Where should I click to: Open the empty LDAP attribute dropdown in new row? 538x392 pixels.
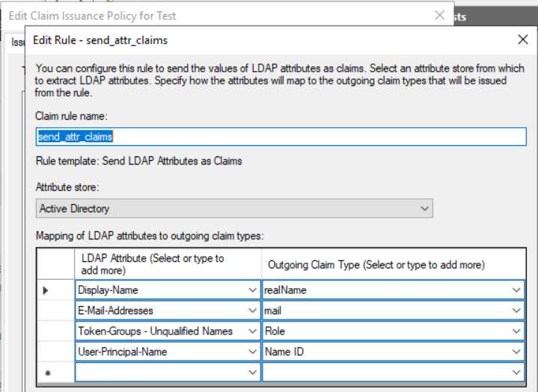point(251,372)
